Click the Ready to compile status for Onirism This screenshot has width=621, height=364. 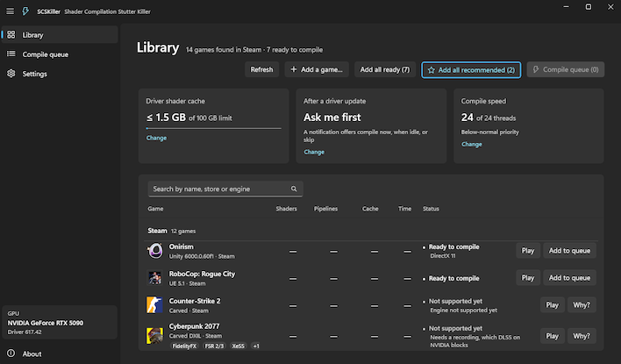(453, 246)
